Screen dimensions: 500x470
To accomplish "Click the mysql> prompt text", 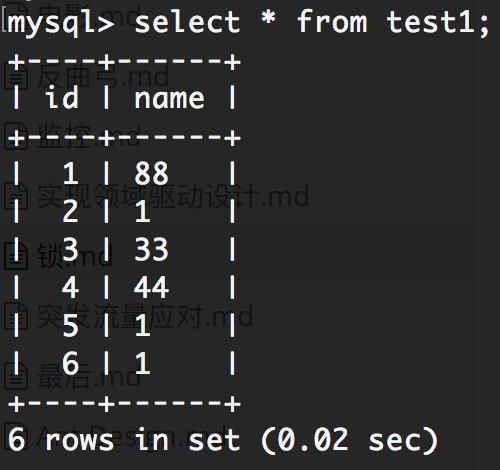I will [61, 23].
